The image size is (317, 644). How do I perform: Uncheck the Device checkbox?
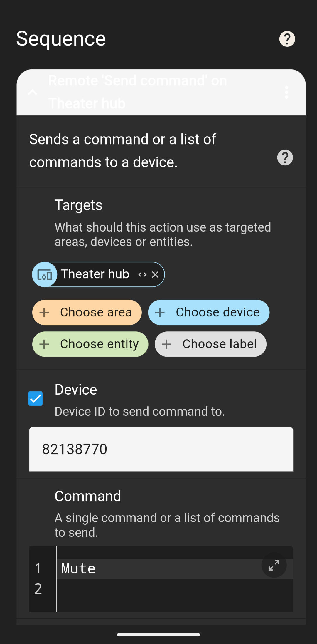pyautogui.click(x=36, y=398)
